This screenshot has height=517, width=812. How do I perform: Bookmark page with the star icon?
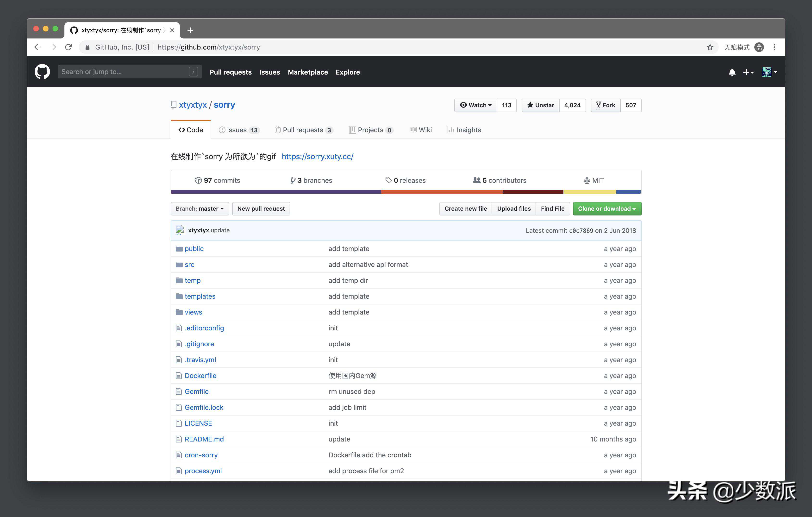(x=710, y=47)
